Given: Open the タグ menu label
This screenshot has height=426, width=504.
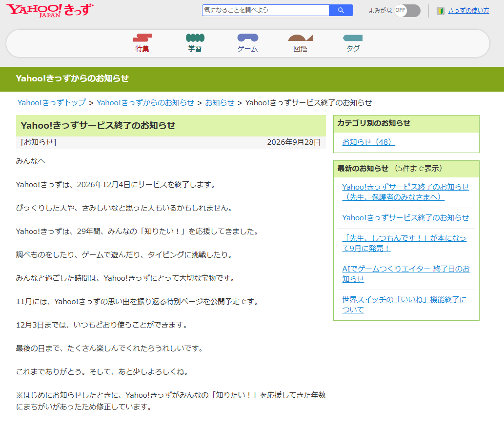Looking at the screenshot, I should click(x=353, y=49).
